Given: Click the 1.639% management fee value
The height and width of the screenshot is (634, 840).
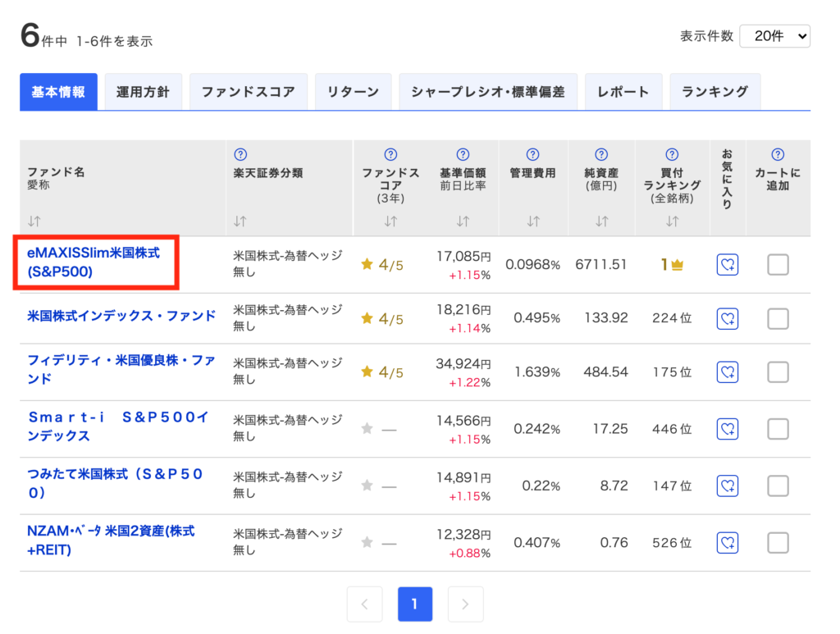Looking at the screenshot, I should [x=537, y=372].
